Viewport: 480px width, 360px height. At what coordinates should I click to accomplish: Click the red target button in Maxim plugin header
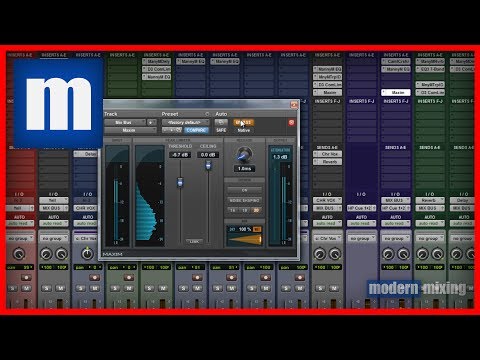coord(291,123)
